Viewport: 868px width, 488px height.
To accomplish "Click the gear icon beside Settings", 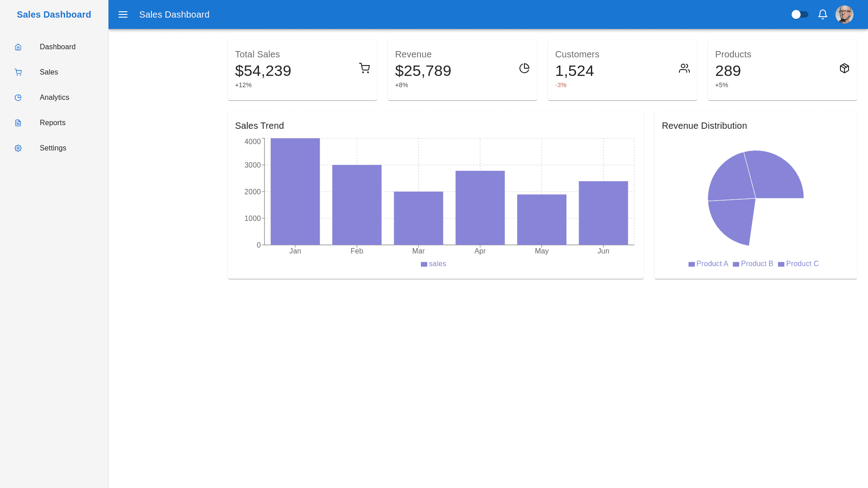I will 18,148.
